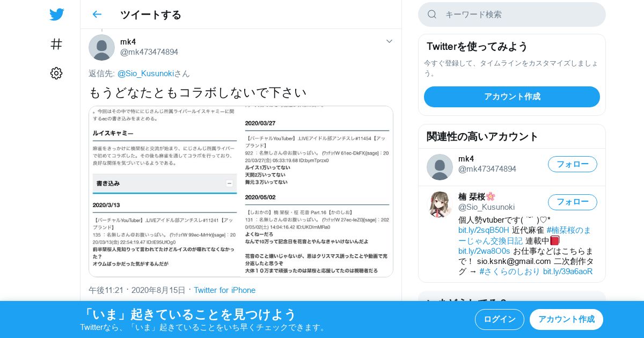Follow the mk4 account
This screenshot has height=338, width=644.
click(573, 164)
